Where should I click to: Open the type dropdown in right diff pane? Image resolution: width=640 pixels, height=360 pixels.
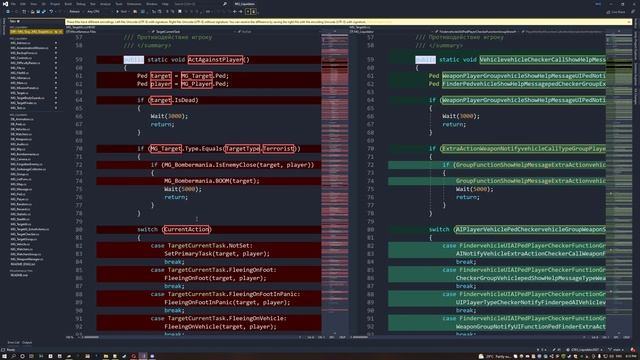pos(478,31)
